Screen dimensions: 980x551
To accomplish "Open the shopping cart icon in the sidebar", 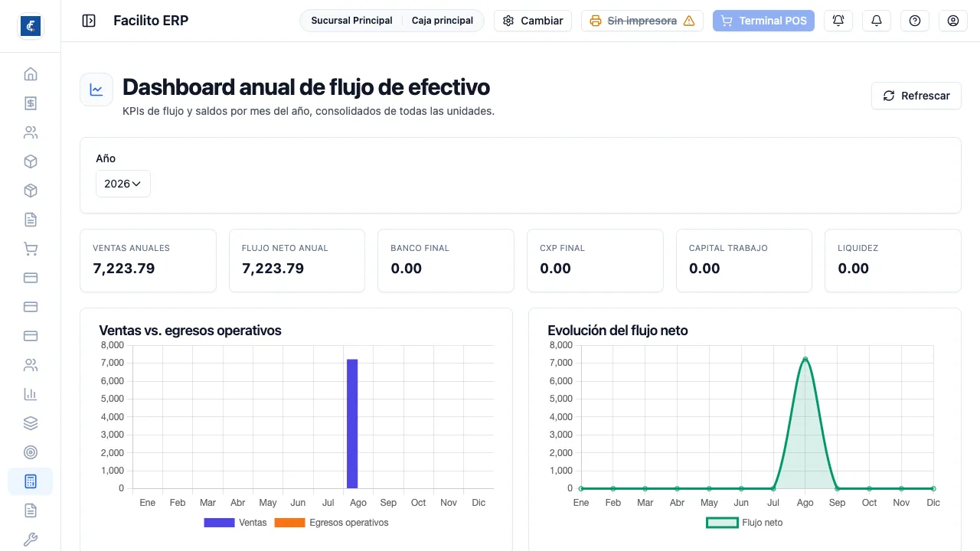I will [x=31, y=249].
